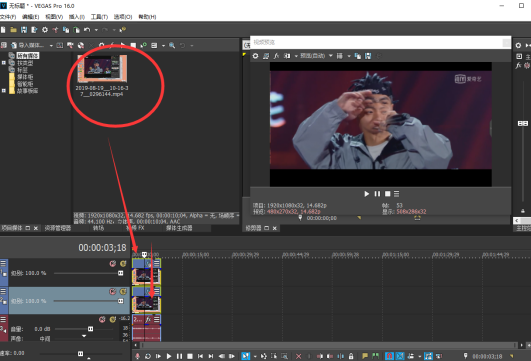Open the preview transport menu icon
531x361 pixels.
click(x=397, y=194)
